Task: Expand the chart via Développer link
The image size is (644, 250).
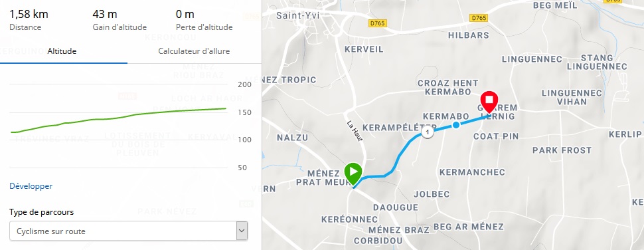Action: click(31, 186)
